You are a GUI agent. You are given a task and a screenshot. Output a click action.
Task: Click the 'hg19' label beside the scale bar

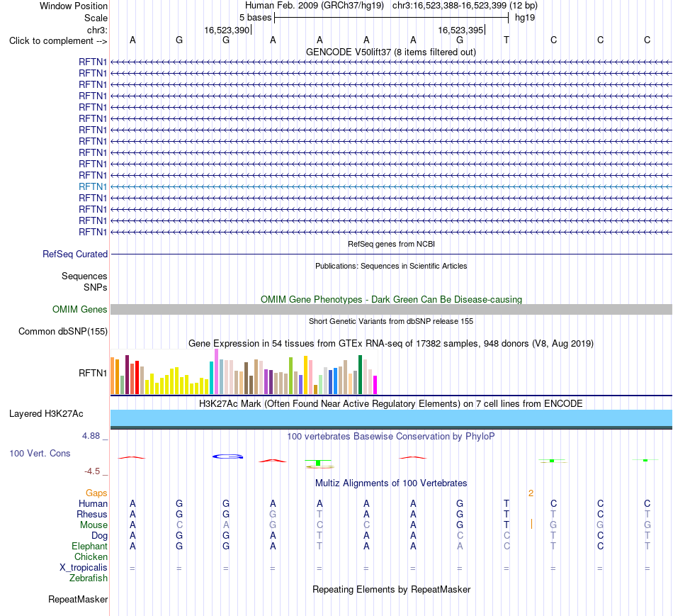[525, 18]
